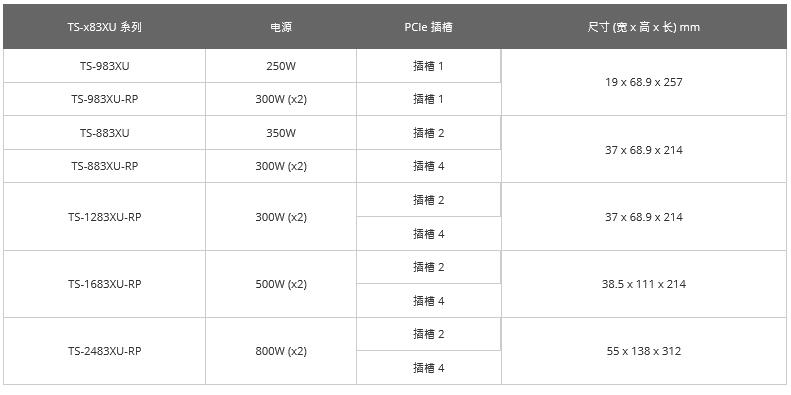Click the 350W power cell
Screen dimensions: 791x395
pos(281,133)
